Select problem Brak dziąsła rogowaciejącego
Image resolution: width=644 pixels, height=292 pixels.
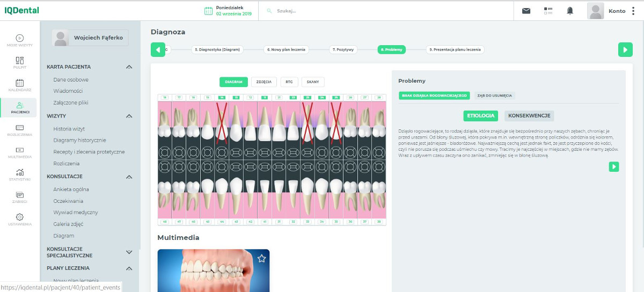click(x=434, y=96)
